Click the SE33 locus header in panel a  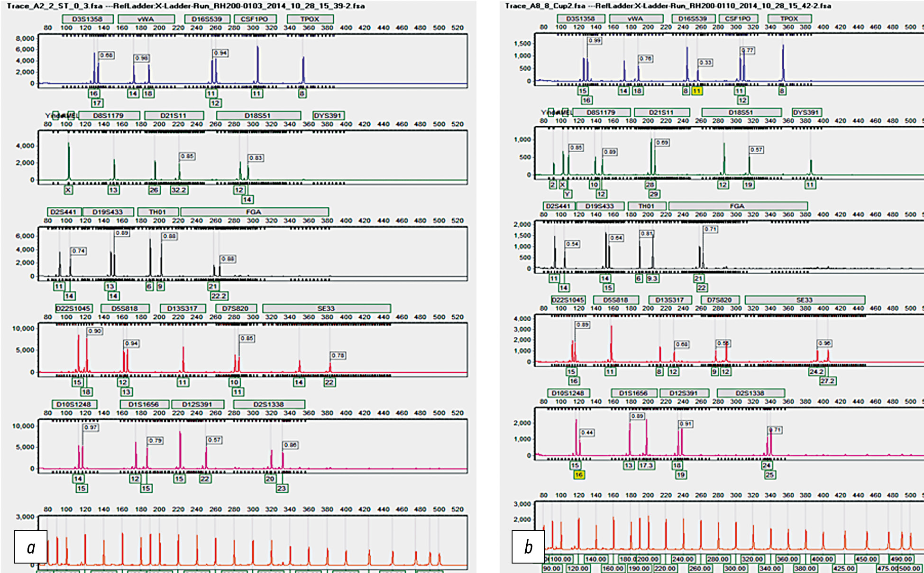coord(326,308)
